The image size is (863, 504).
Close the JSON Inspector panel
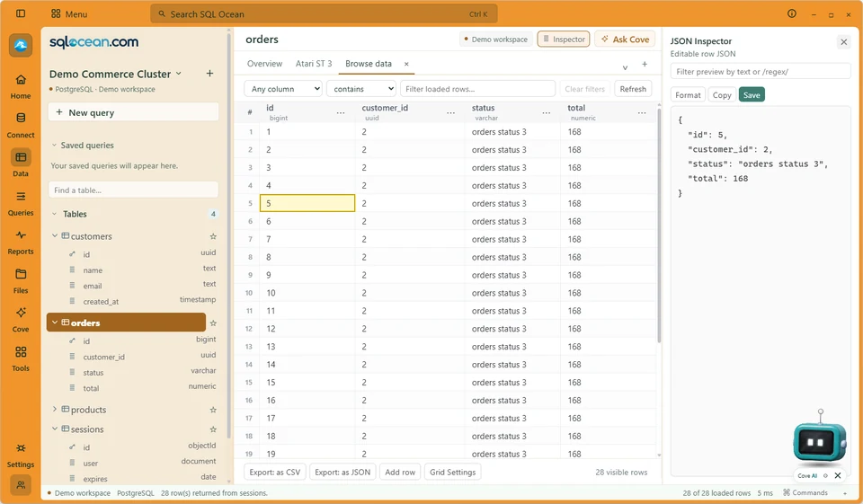(844, 42)
